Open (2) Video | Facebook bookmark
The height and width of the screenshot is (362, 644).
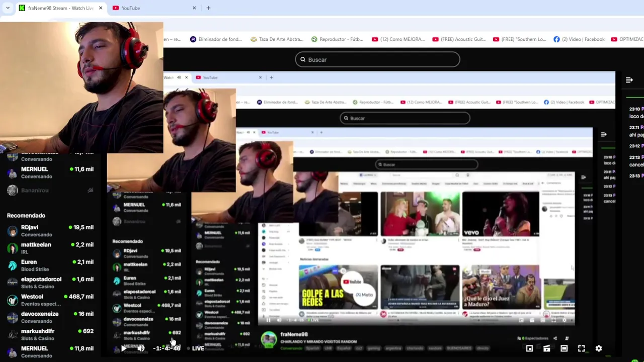[579, 39]
